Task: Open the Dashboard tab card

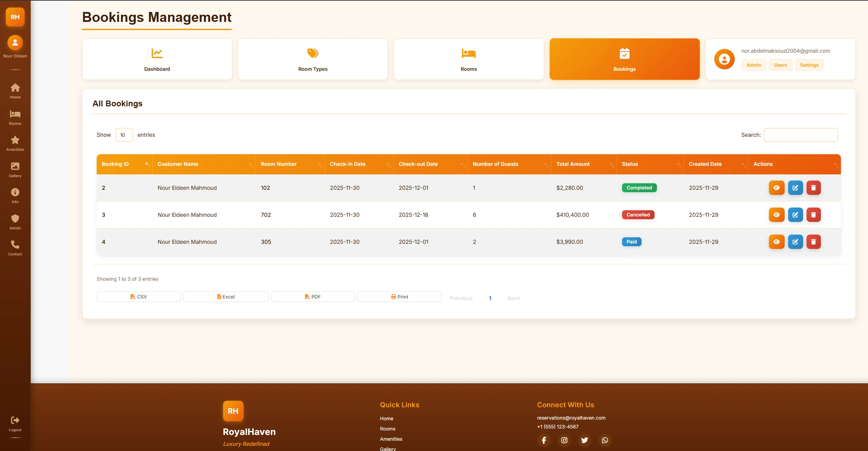Action: (157, 59)
